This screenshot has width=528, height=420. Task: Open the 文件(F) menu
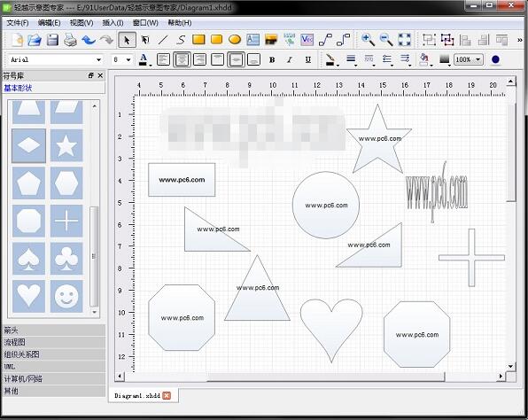pyautogui.click(x=18, y=23)
